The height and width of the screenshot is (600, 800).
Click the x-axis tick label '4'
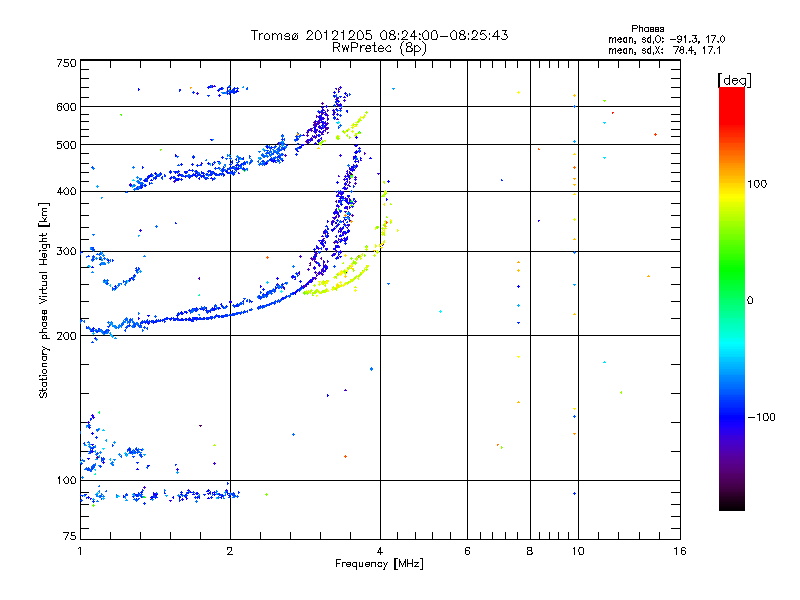[x=380, y=551]
